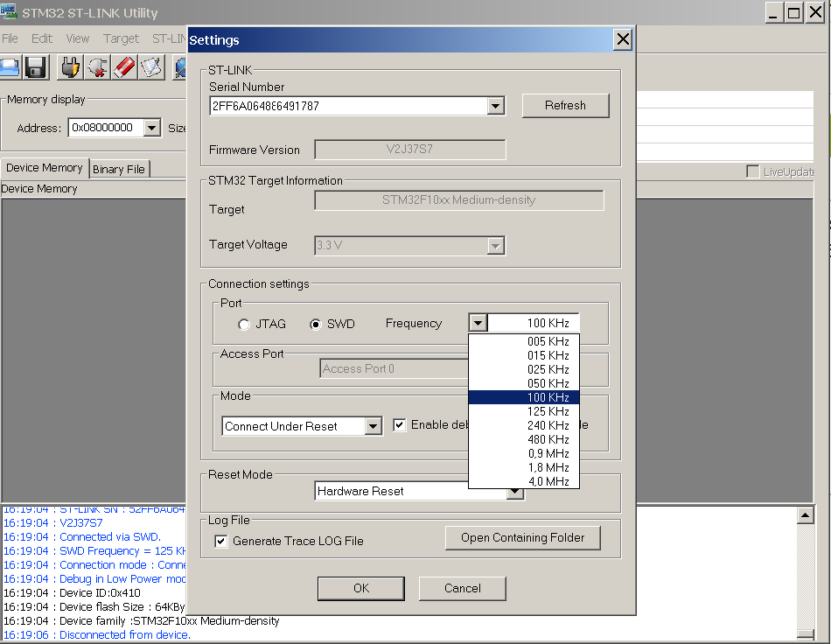Image resolution: width=831 pixels, height=644 pixels.
Task: Click the Target field STM32F10xx Medium-density
Action: (x=459, y=200)
